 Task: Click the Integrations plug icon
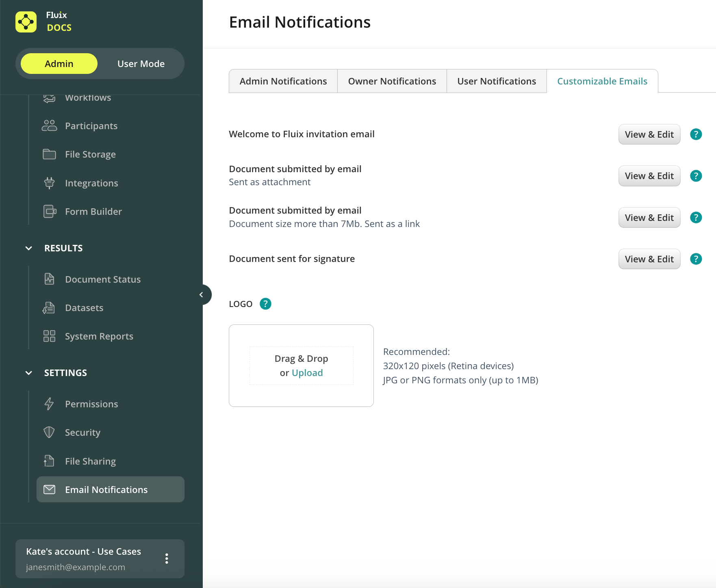point(49,183)
